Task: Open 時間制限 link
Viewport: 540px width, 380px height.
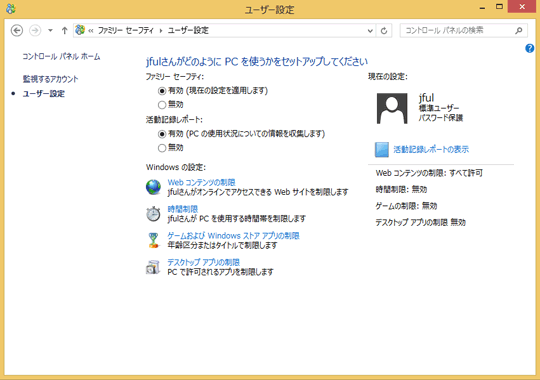Action: pyautogui.click(x=183, y=209)
